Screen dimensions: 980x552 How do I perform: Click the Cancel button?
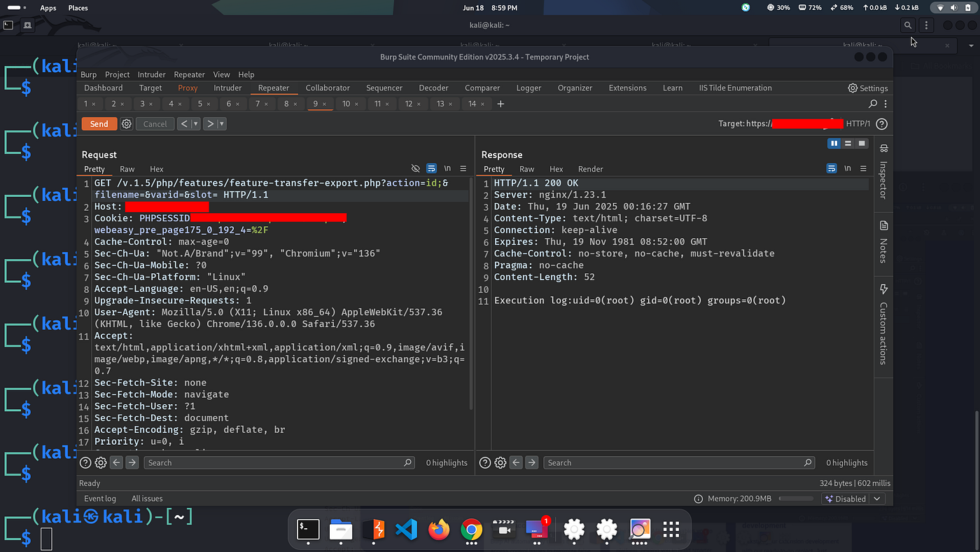(155, 124)
